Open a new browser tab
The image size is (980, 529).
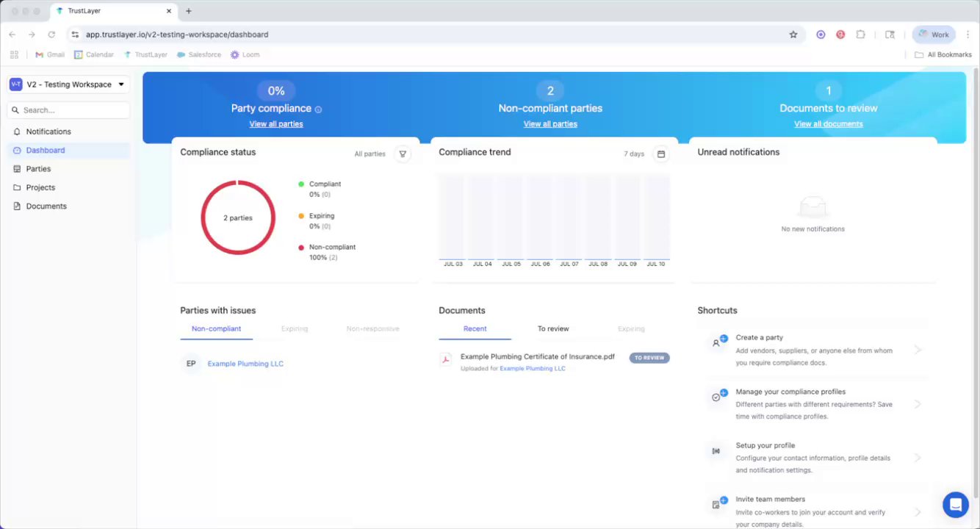tap(189, 11)
